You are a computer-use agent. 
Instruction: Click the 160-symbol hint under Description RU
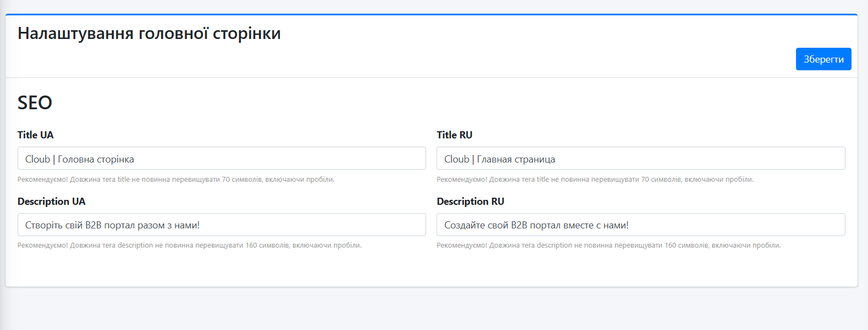(x=609, y=245)
